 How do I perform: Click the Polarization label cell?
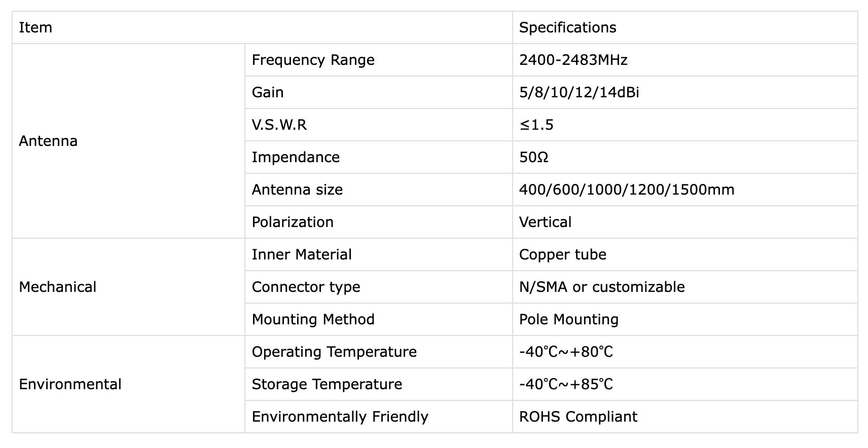pos(293,222)
